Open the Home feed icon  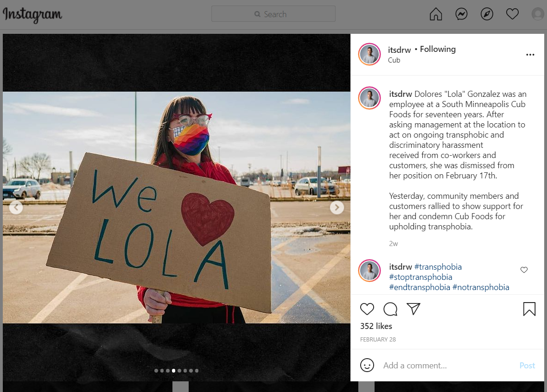pyautogui.click(x=436, y=14)
